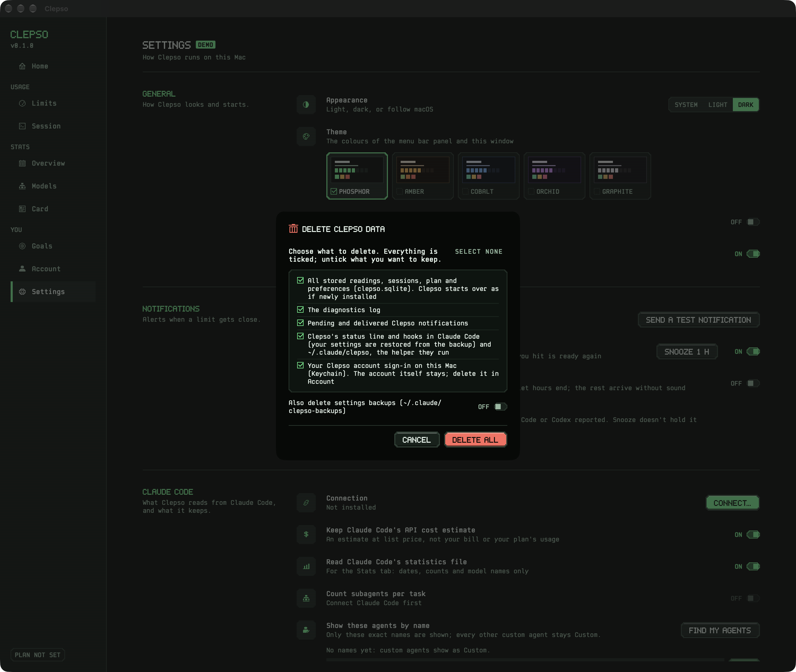Click the Goals target icon
The width and height of the screenshot is (796, 672).
pos(23,246)
